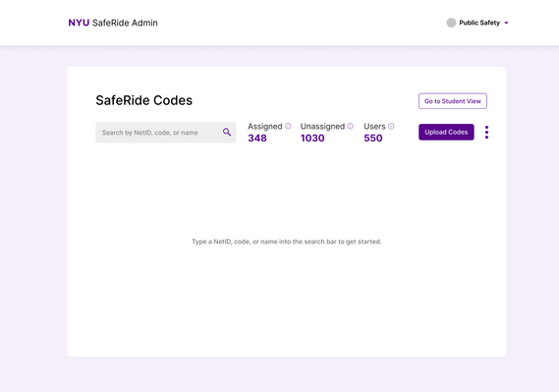559x392 pixels.
Task: Click the info icon next to Users
Action: (x=391, y=126)
